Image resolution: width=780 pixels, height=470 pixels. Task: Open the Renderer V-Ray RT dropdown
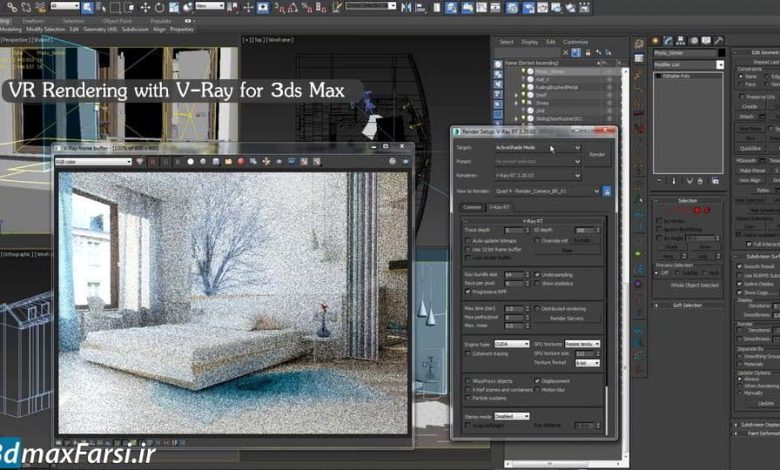[x=537, y=176]
